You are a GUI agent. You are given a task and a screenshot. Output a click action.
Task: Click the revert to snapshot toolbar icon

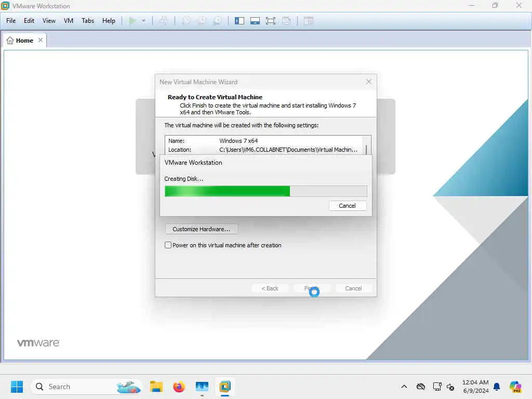point(202,21)
